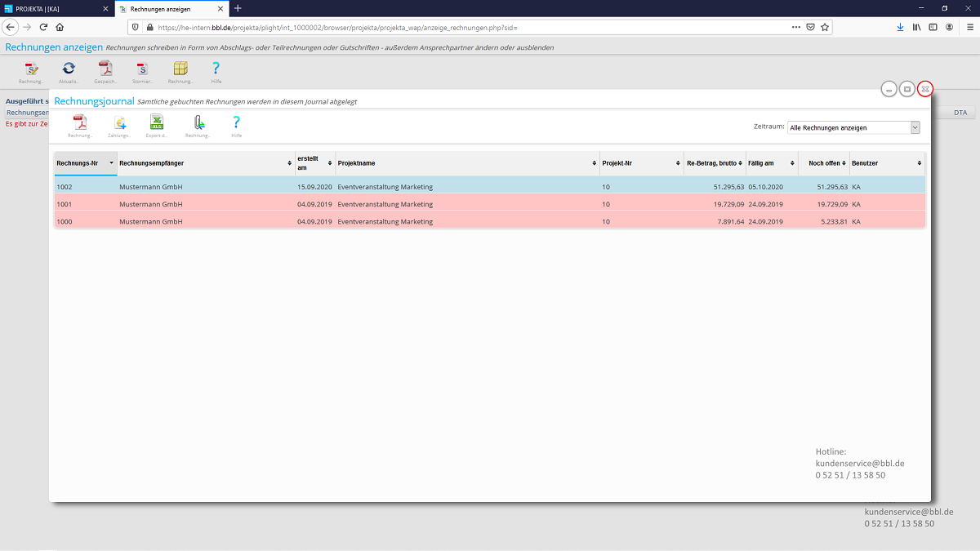980x551 pixels.
Task: Sort by the Fällig am column header
Action: pos(772,163)
